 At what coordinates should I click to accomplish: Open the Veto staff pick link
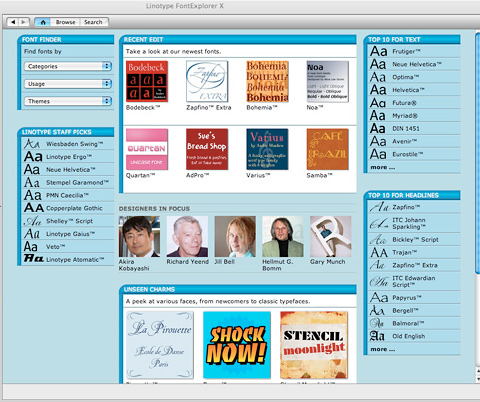click(55, 247)
